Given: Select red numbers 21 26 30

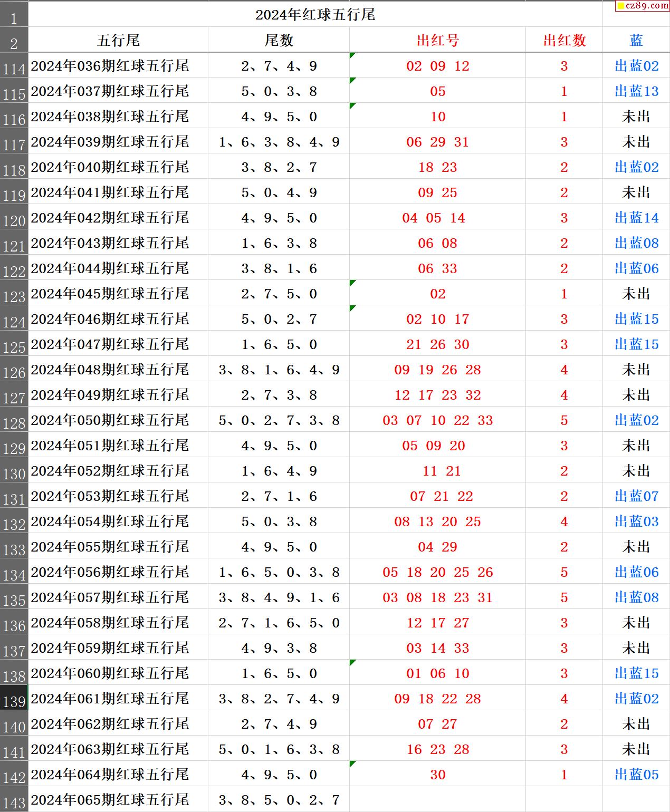Looking at the screenshot, I should [x=437, y=344].
